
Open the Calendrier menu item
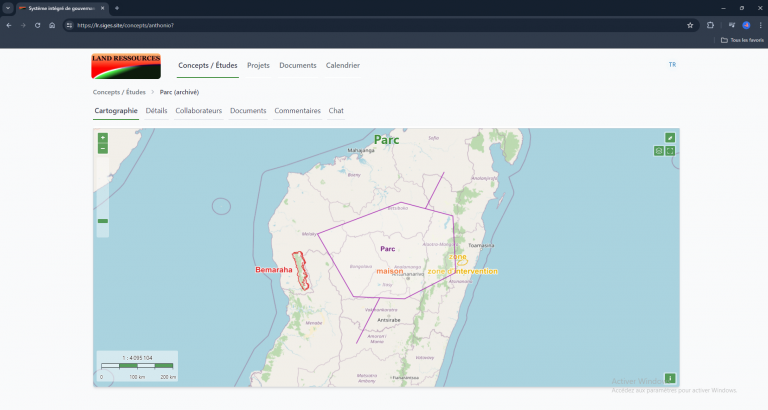pos(343,65)
